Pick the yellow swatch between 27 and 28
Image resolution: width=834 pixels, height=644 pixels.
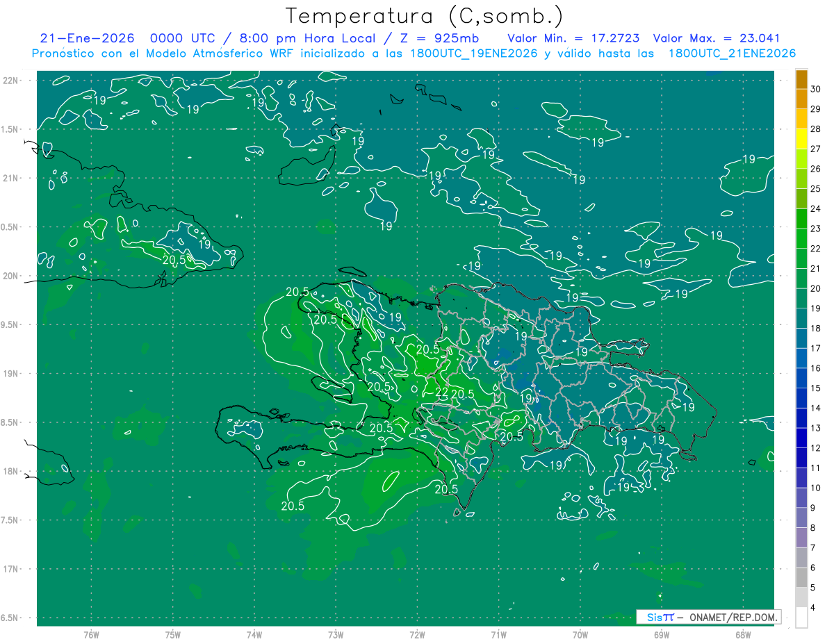tap(801, 140)
